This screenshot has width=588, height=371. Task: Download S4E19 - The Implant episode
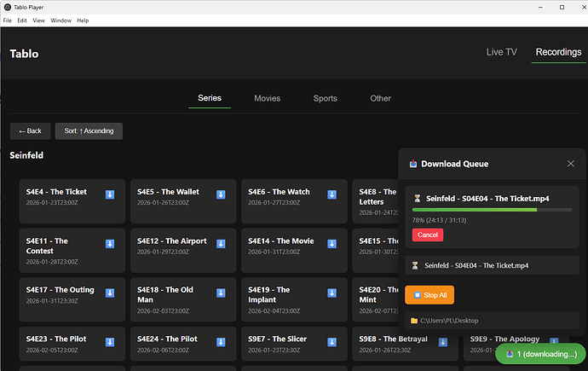[331, 293]
